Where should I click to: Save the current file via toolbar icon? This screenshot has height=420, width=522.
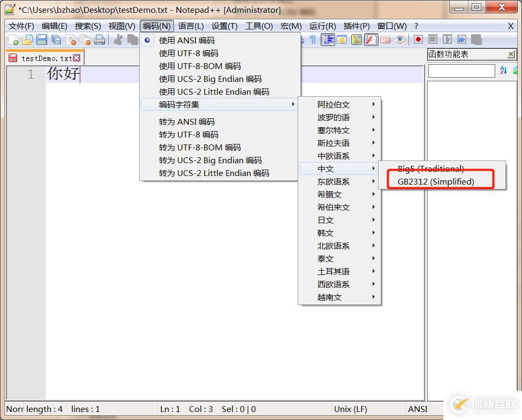pos(41,39)
